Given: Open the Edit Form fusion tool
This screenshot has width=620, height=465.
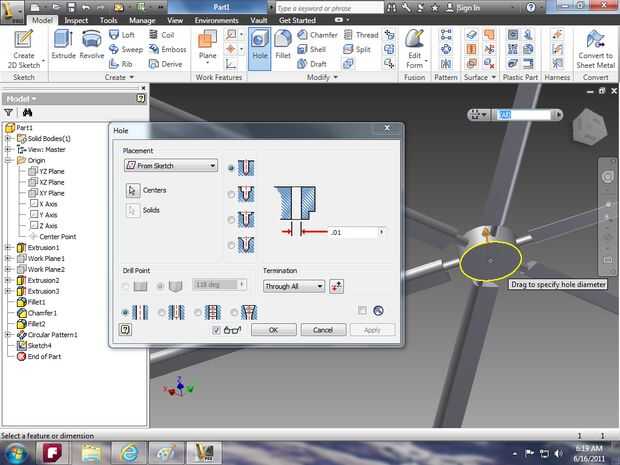Looking at the screenshot, I should tap(414, 49).
